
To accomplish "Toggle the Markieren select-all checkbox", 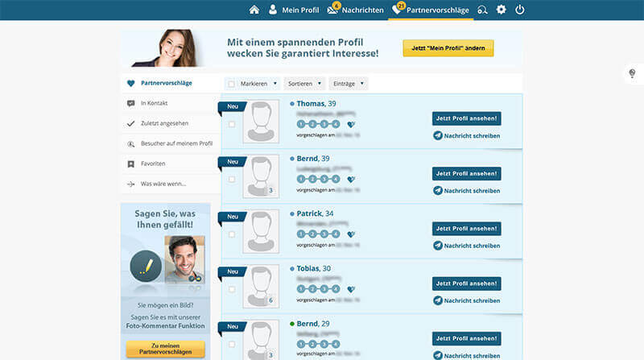I will (232, 83).
